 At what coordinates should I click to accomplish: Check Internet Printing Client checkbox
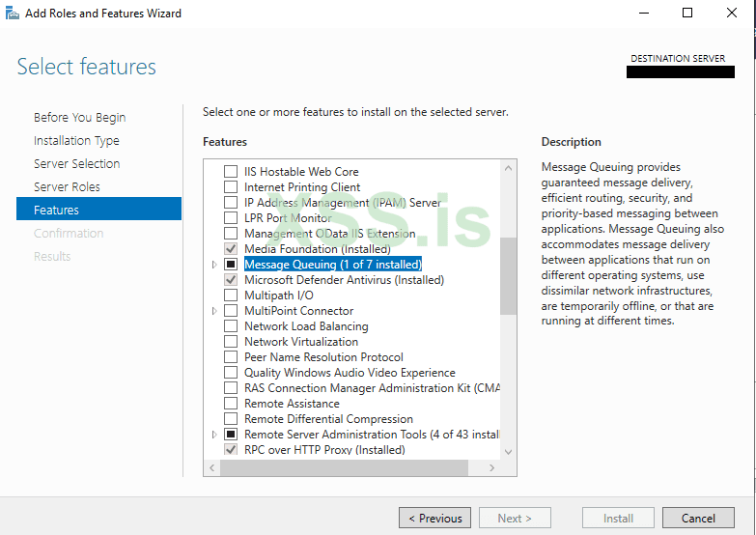pyautogui.click(x=231, y=187)
